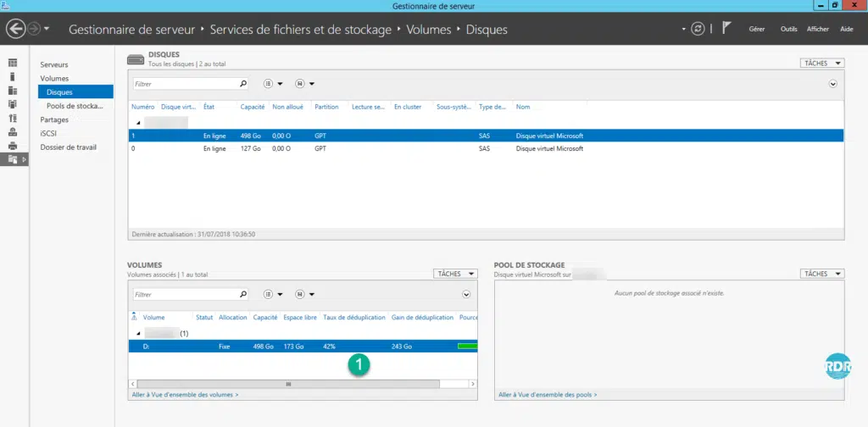Select disk 0 row with 127 Go
Screen dimensions: 868x427
(x=486, y=149)
